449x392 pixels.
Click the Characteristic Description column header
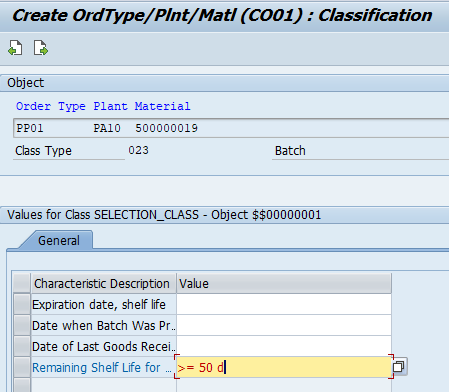104,283
